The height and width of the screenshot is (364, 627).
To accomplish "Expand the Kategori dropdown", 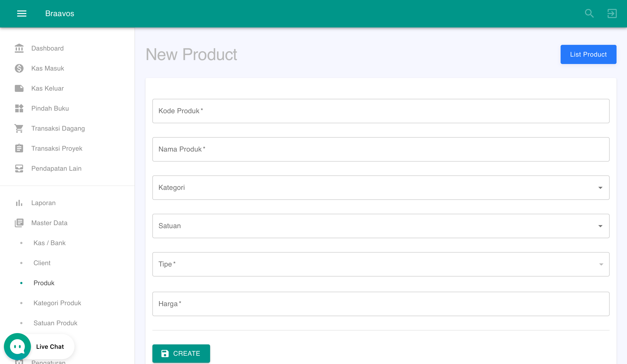I will pos(600,188).
